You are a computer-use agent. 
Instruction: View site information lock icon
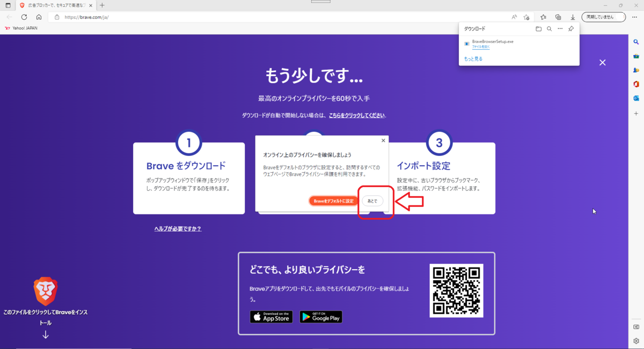(x=57, y=17)
